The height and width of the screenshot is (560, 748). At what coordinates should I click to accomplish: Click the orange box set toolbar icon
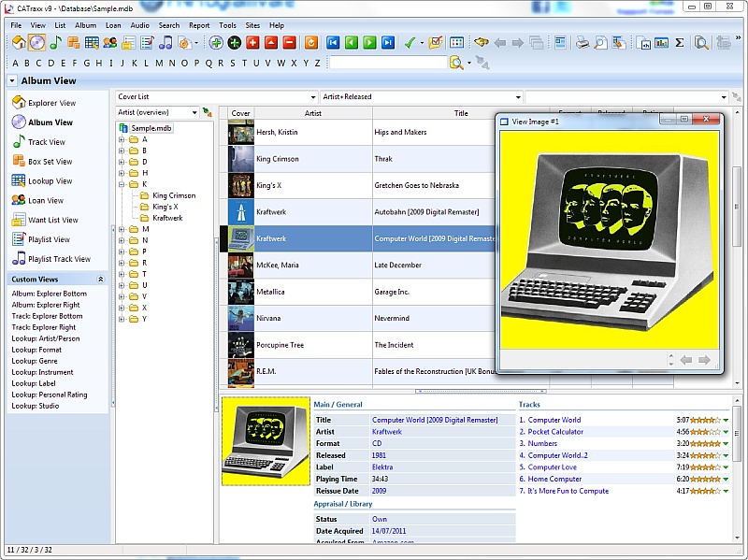pyautogui.click(x=74, y=43)
